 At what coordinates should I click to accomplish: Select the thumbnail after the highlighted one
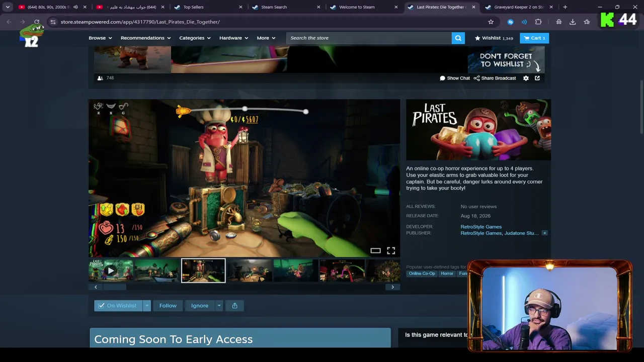250,270
